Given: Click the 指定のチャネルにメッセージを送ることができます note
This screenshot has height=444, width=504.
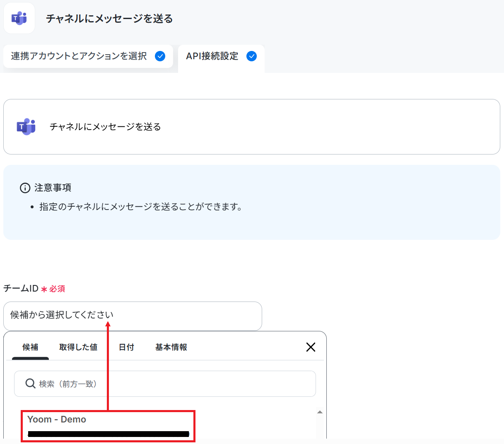Looking at the screenshot, I should 141,207.
